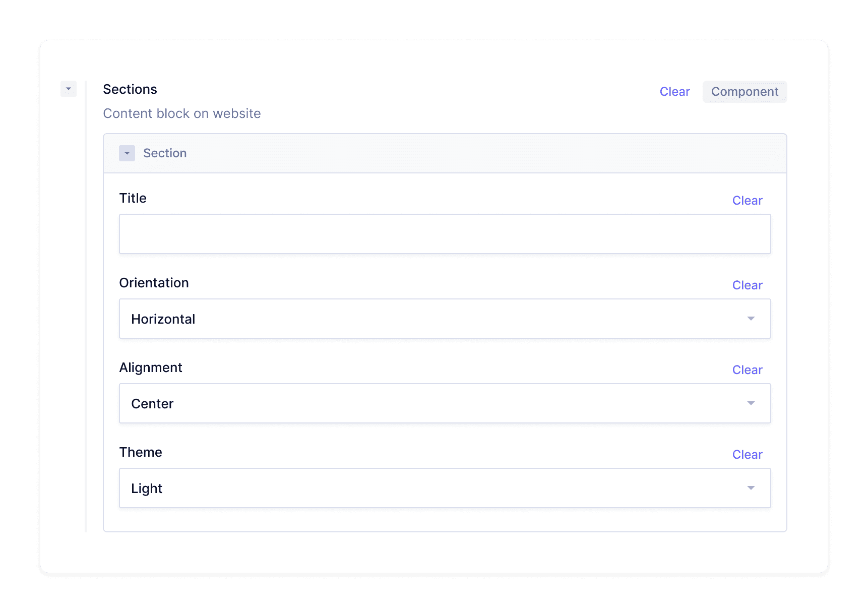
Task: Collapse the Section component panel arrow
Action: click(x=127, y=153)
